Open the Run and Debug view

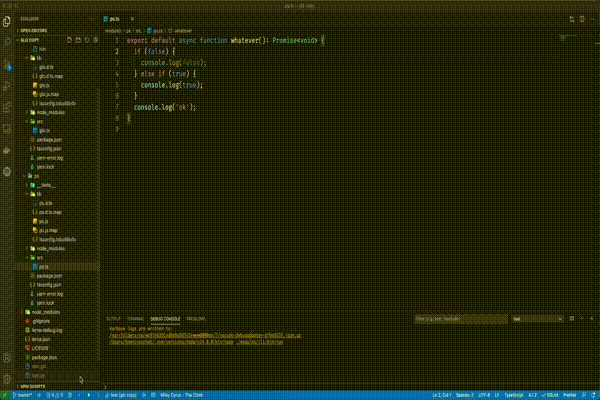(x=7, y=85)
